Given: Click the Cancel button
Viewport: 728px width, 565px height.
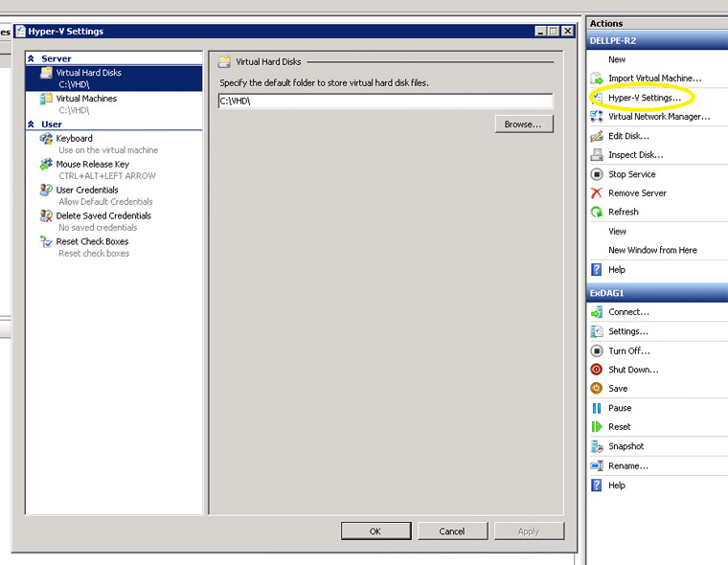Looking at the screenshot, I should 452,531.
